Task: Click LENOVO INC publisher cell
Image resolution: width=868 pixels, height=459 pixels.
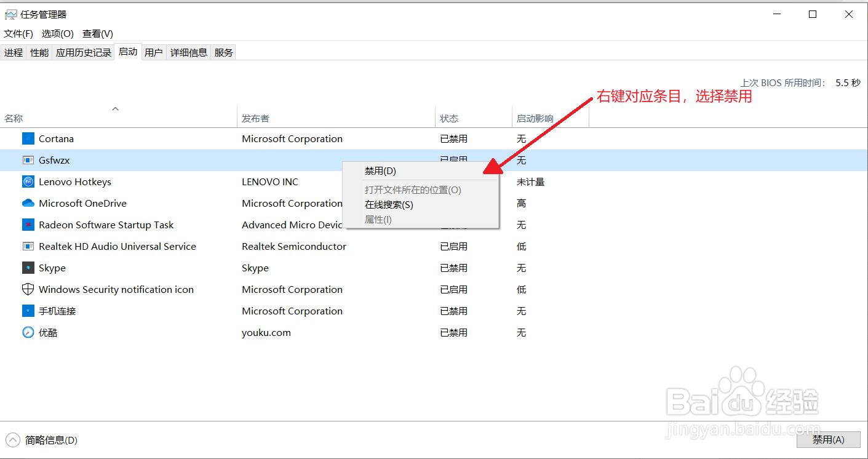Action: pos(270,182)
